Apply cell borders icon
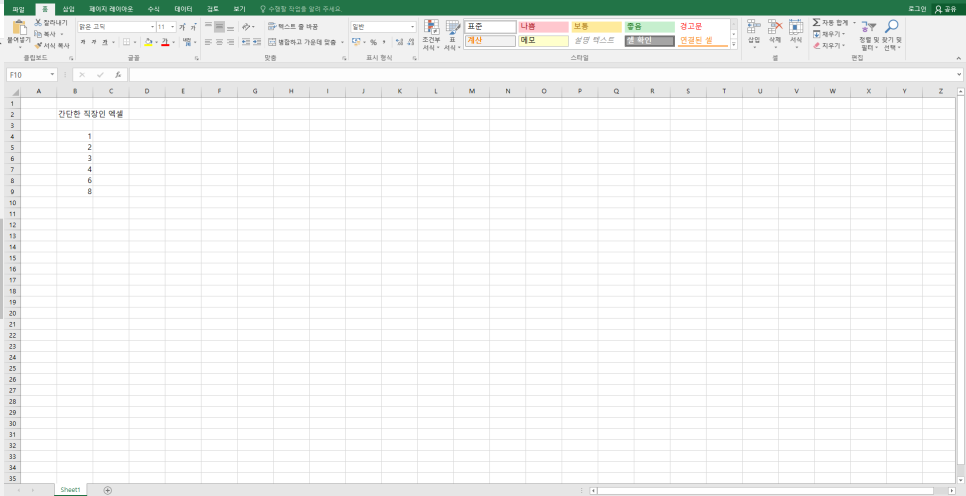 [x=126, y=42]
